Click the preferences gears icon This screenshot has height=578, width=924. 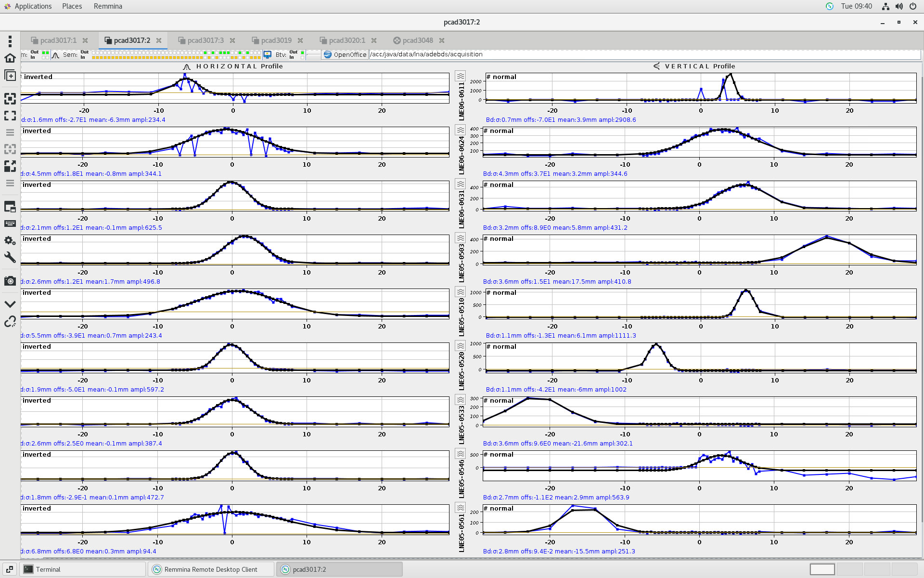[x=10, y=240]
